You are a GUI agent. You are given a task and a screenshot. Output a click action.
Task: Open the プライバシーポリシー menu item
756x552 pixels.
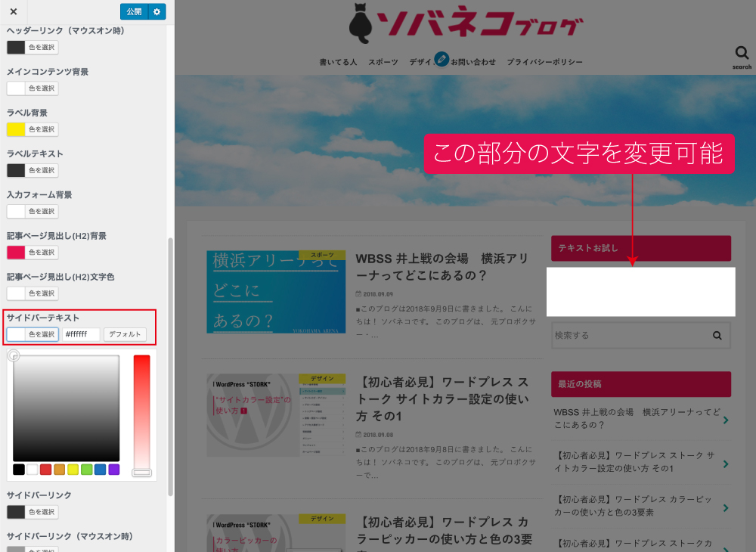(x=545, y=62)
